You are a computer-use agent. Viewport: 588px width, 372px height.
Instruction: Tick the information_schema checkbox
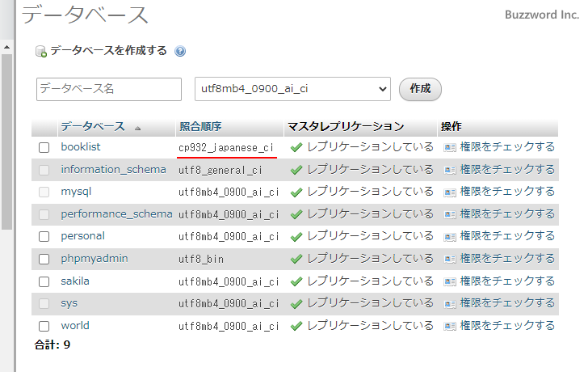pyautogui.click(x=44, y=170)
